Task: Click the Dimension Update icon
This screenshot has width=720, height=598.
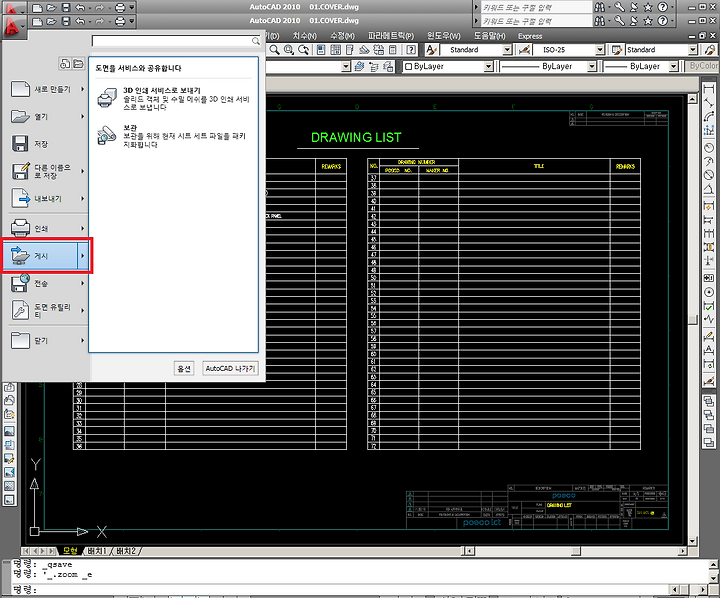Action: point(709,365)
